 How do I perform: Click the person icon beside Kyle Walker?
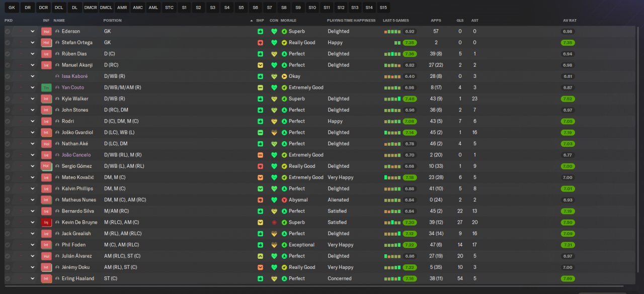(57, 99)
